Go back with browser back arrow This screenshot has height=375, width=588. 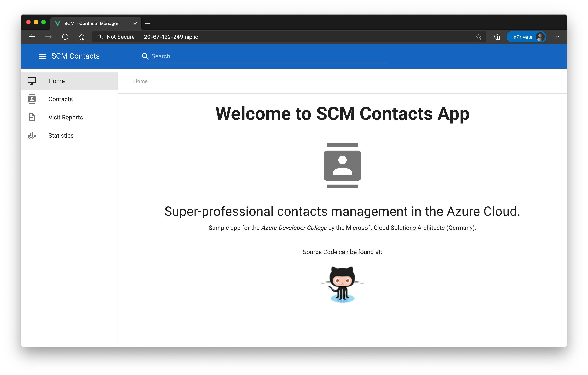(x=32, y=37)
